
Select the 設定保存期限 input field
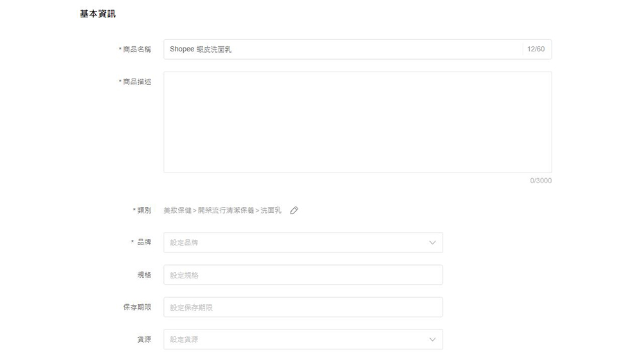point(302,307)
